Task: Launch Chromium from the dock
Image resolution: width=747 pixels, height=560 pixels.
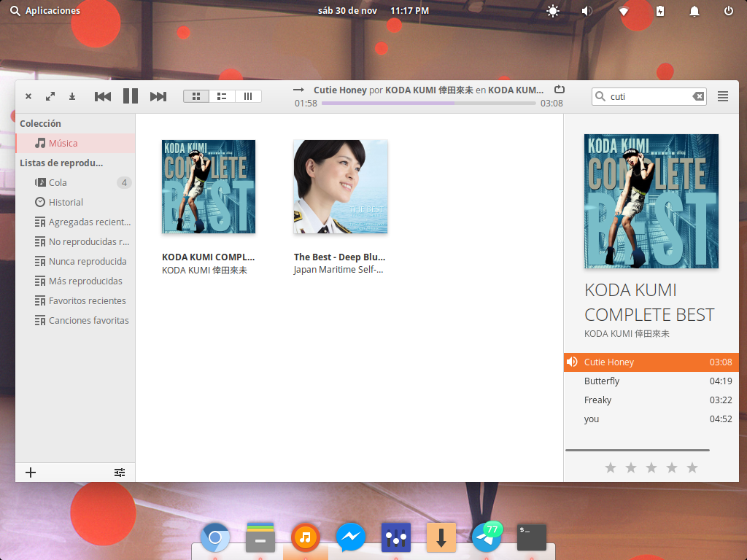Action: point(215,538)
